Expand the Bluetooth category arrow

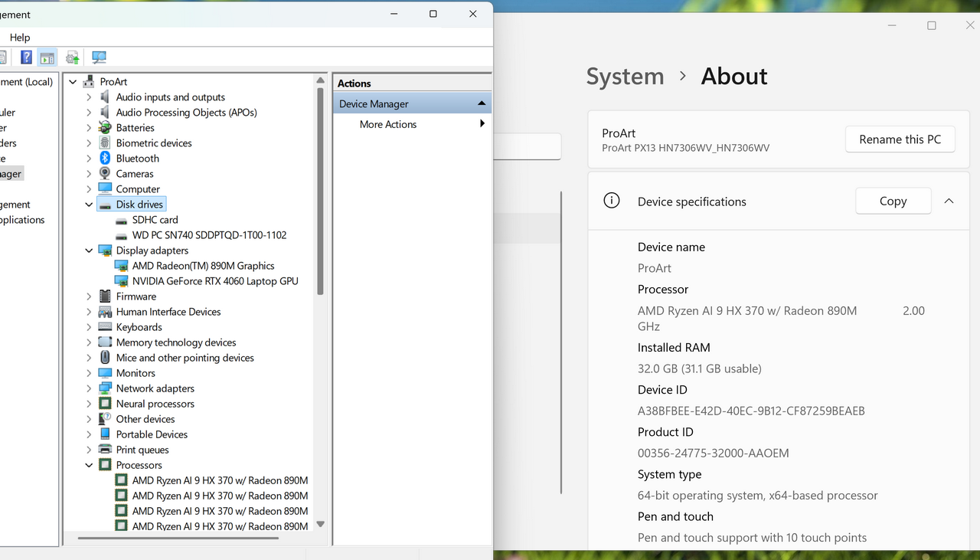click(x=89, y=159)
